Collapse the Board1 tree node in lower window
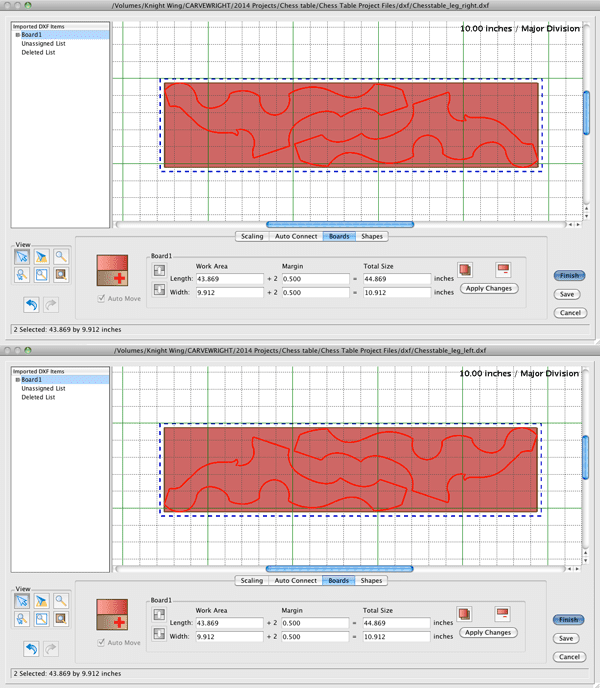This screenshot has width=600, height=688. 16,379
